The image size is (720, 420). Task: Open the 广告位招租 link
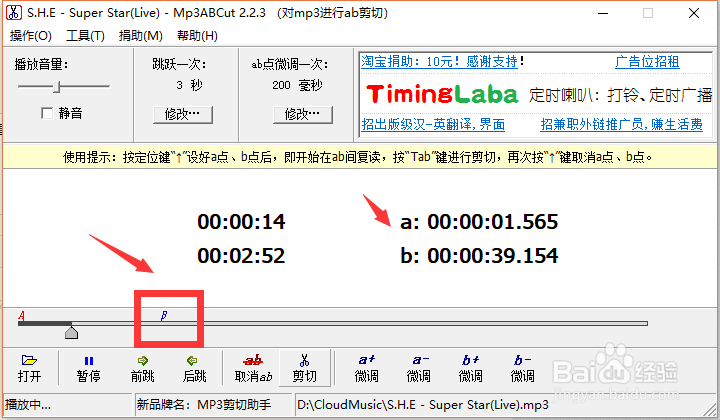coord(647,62)
